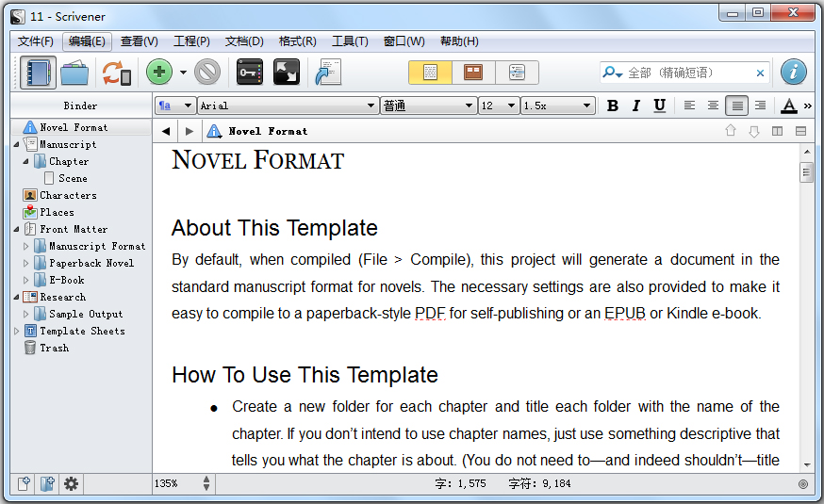Image resolution: width=824 pixels, height=504 pixels.
Task: Open the 文件(F) menu
Action: pos(36,41)
